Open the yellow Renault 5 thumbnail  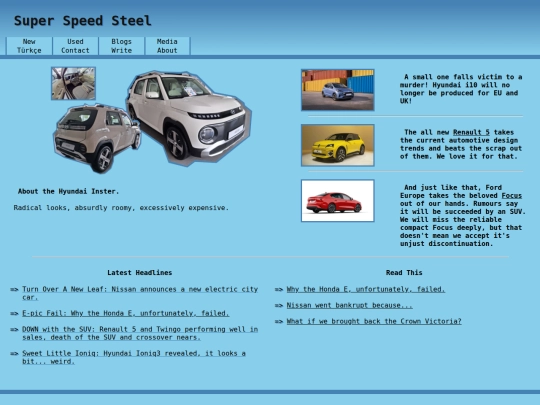click(x=338, y=145)
